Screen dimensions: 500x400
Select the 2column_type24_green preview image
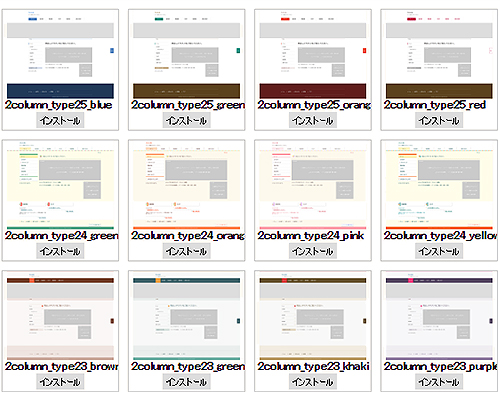(x=60, y=185)
